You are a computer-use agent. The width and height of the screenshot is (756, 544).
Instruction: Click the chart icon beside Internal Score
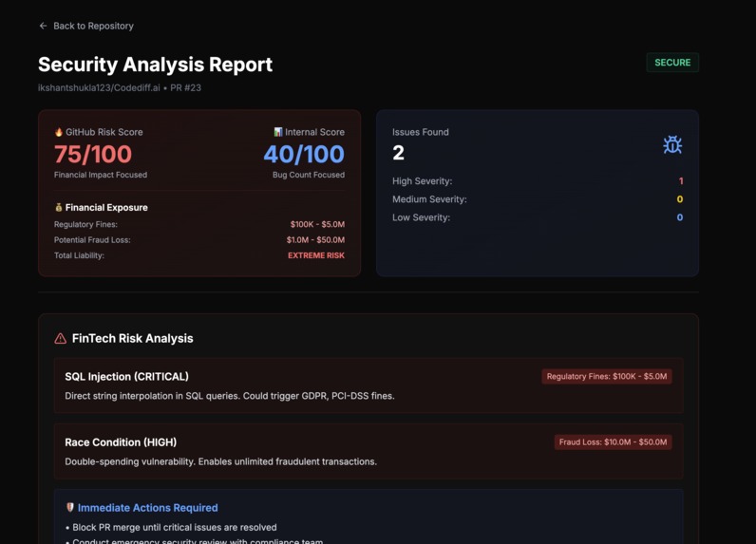click(x=277, y=132)
